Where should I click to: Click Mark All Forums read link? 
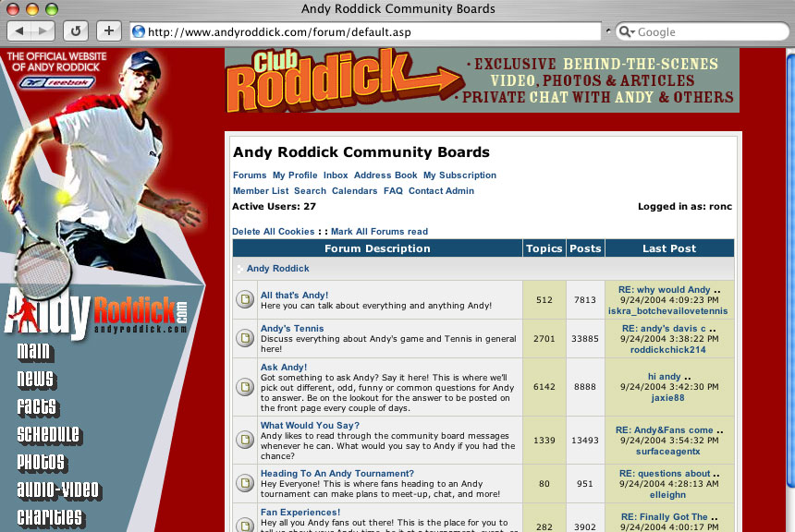(x=379, y=231)
